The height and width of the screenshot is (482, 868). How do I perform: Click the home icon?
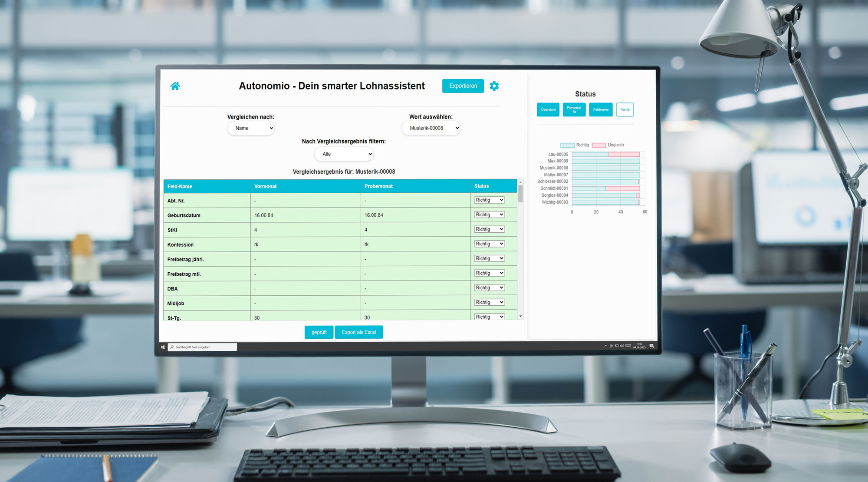[x=175, y=86]
